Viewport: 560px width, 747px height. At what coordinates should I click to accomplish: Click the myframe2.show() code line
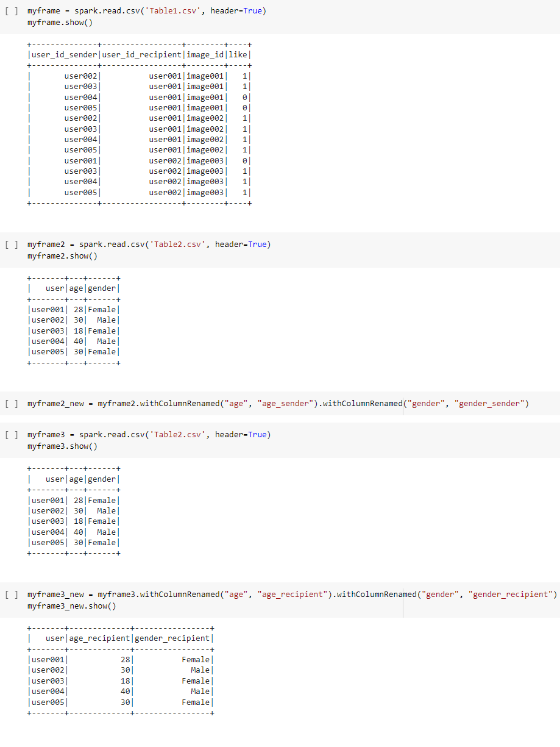(62, 256)
